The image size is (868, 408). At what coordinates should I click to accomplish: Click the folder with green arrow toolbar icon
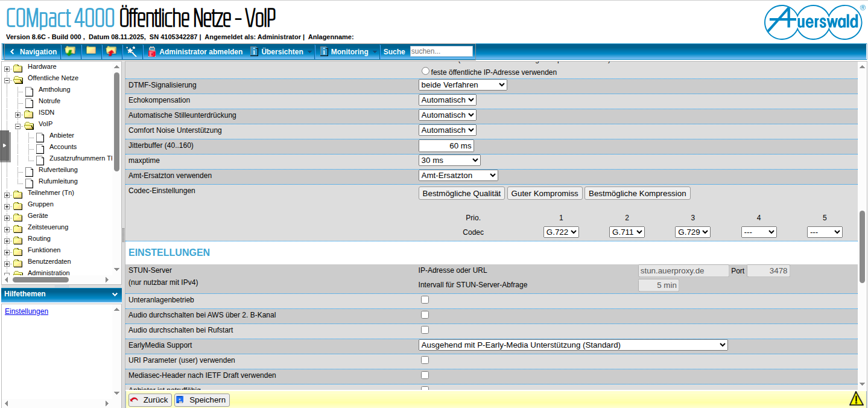tap(71, 51)
